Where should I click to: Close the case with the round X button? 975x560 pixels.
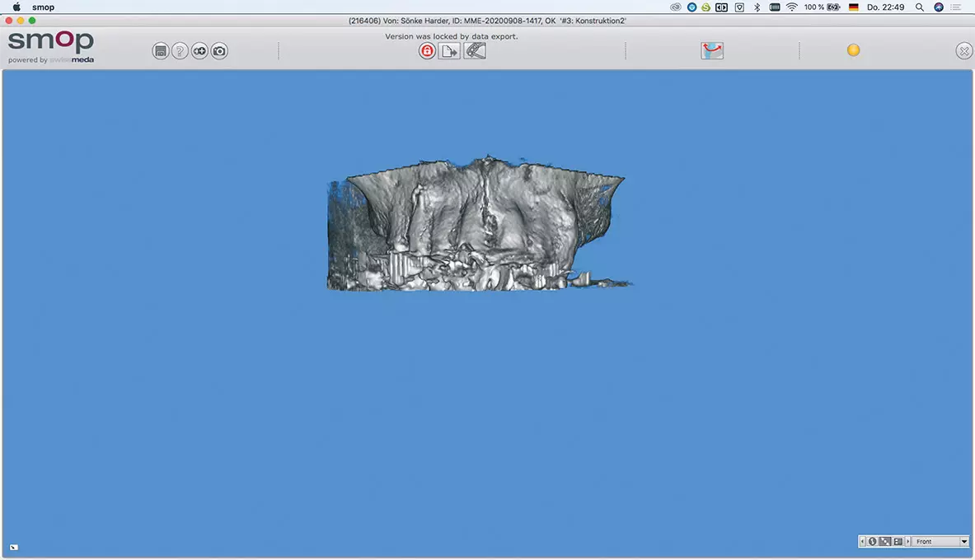[x=963, y=51]
